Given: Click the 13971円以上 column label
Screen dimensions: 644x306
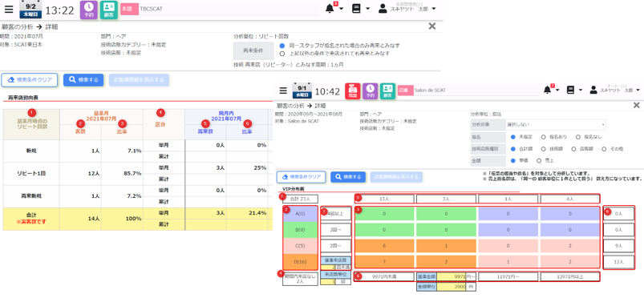Looking at the screenshot, I should point(569,277).
